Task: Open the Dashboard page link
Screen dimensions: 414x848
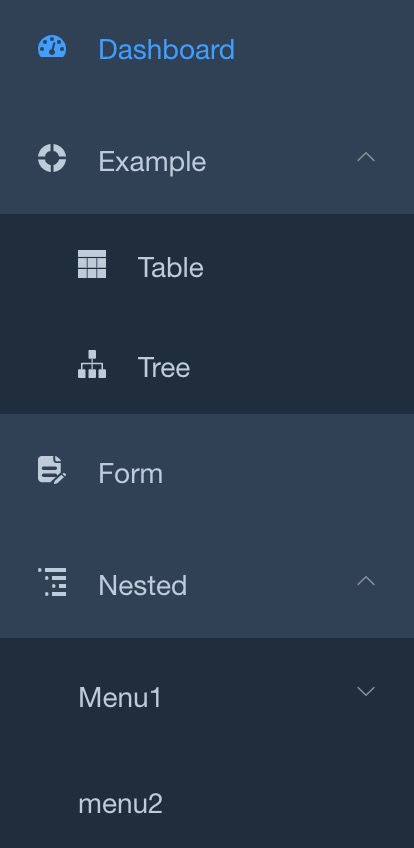Action: (x=207, y=50)
